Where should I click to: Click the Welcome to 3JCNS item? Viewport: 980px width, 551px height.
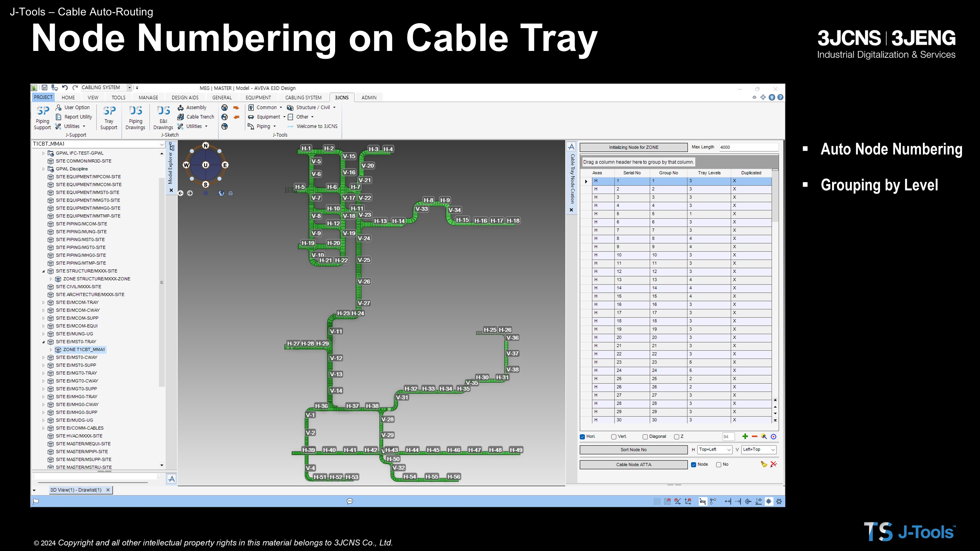(312, 126)
